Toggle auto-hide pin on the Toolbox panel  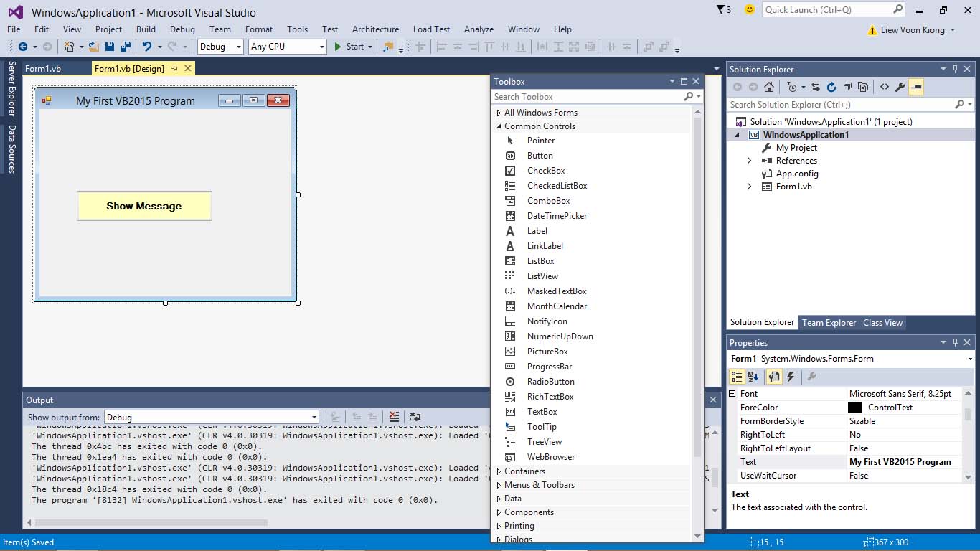[684, 81]
